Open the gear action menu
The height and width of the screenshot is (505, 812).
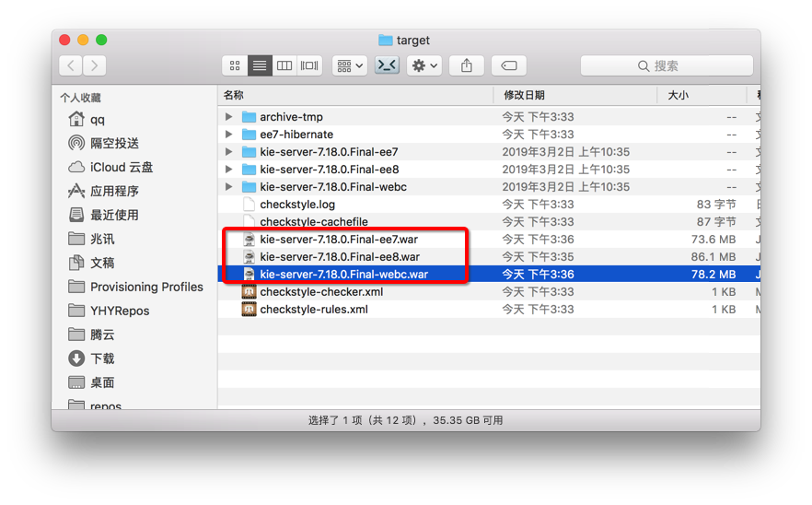point(424,65)
